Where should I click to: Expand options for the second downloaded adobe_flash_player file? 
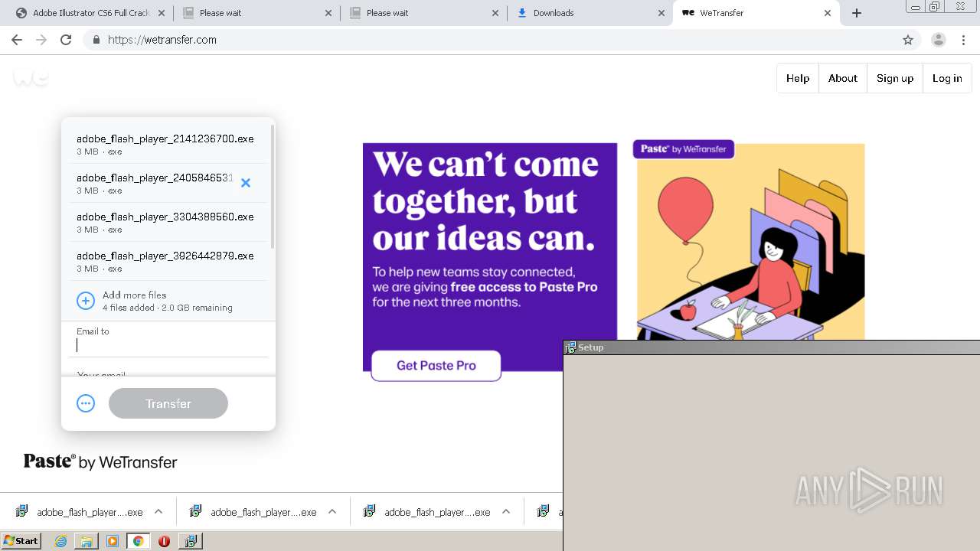pyautogui.click(x=332, y=512)
